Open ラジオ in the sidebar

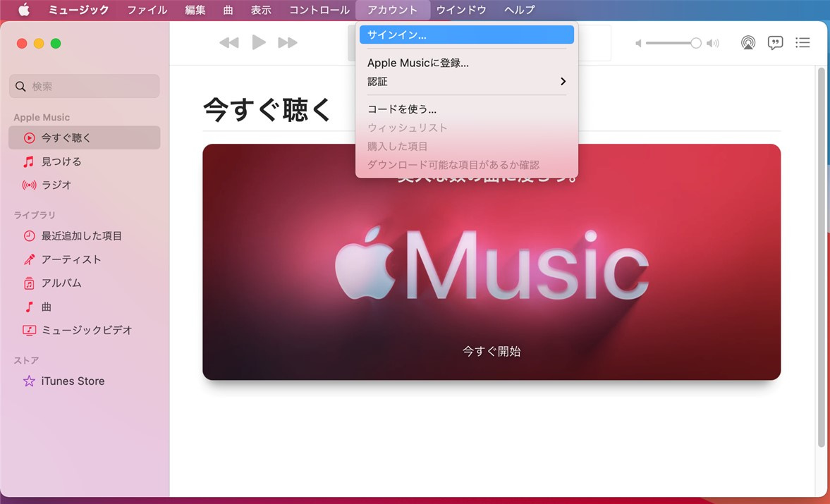click(56, 185)
